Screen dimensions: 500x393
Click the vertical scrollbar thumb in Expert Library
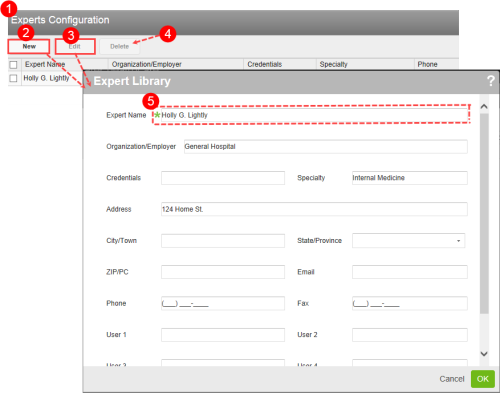click(x=484, y=213)
